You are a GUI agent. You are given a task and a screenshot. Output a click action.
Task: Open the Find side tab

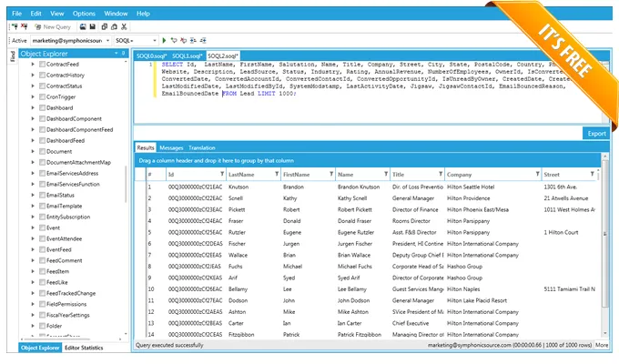[13, 56]
